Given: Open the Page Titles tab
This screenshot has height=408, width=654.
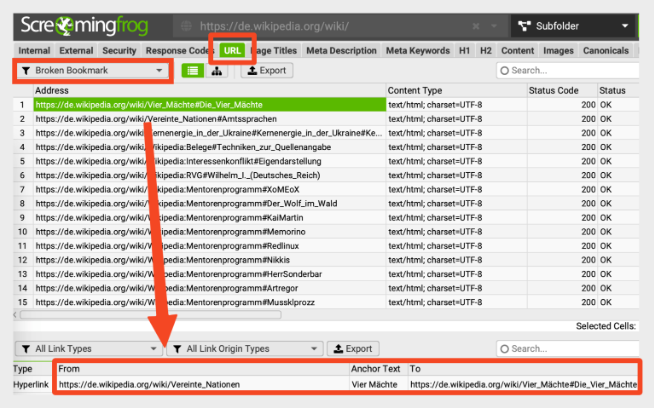Looking at the screenshot, I should (275, 50).
